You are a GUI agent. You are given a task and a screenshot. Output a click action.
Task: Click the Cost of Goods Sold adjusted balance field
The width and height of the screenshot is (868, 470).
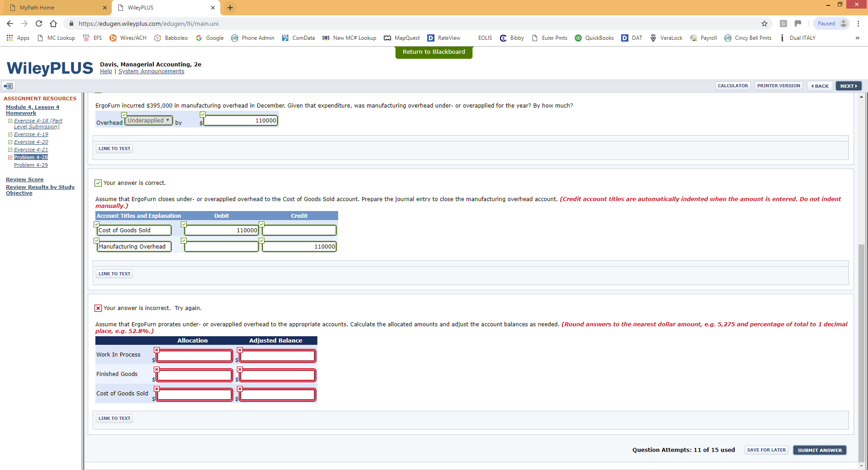coord(278,395)
